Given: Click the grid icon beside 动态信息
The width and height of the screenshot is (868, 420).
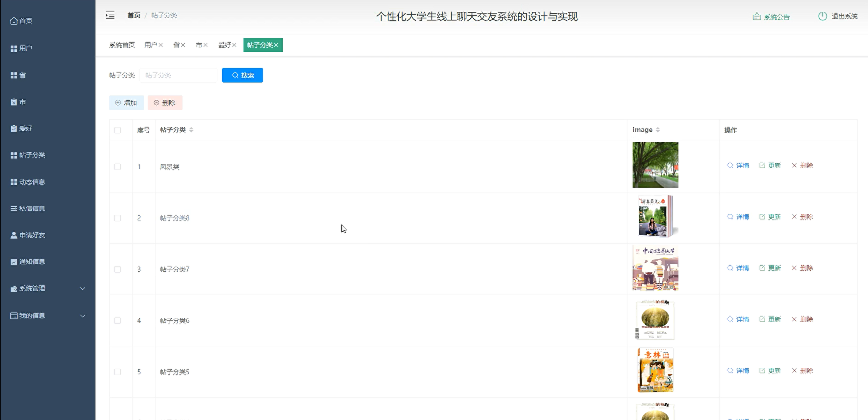Looking at the screenshot, I should (x=14, y=182).
